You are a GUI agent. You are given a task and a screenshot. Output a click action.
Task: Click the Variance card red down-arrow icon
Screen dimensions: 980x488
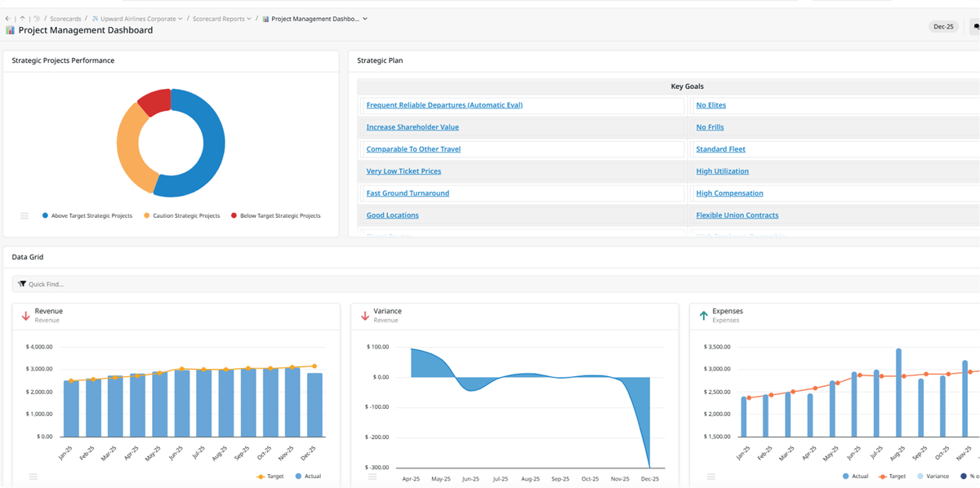pyautogui.click(x=364, y=316)
